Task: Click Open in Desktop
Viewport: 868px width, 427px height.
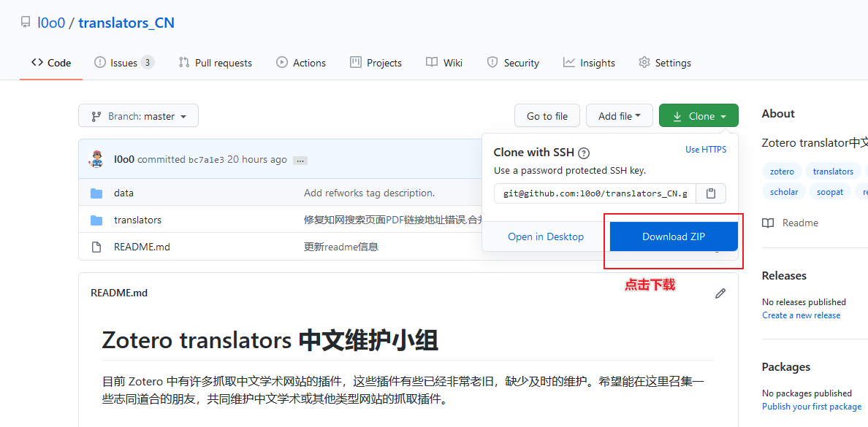Action: coord(546,236)
